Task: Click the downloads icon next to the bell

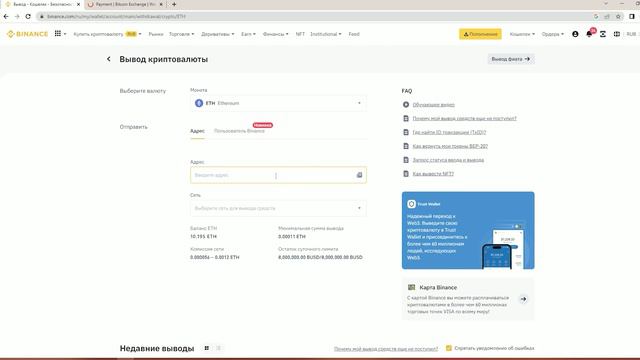Action: (603, 34)
